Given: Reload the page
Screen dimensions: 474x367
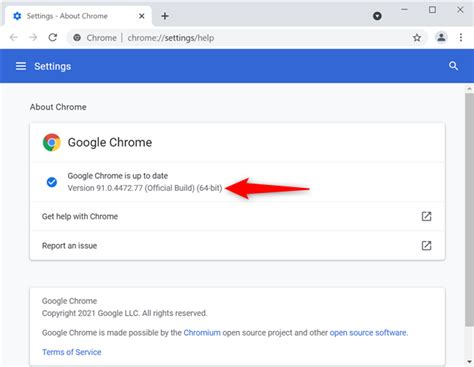Looking at the screenshot, I should (x=53, y=38).
